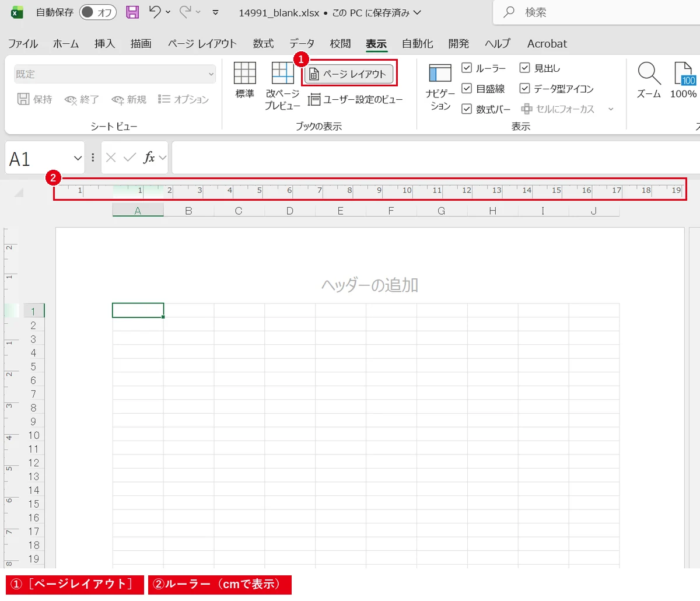Toggle the ルーラー checkbox

[467, 68]
